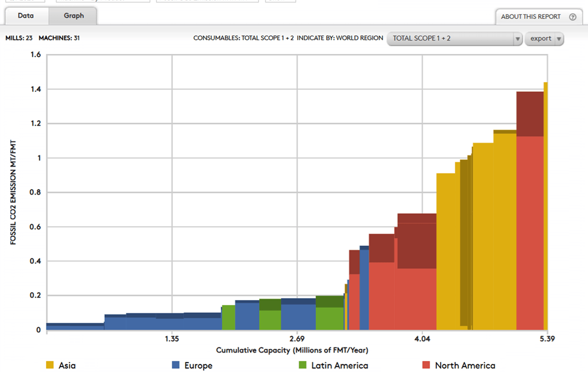Click the question mark help icon
Viewport: 588px width, 372px height.
[573, 17]
